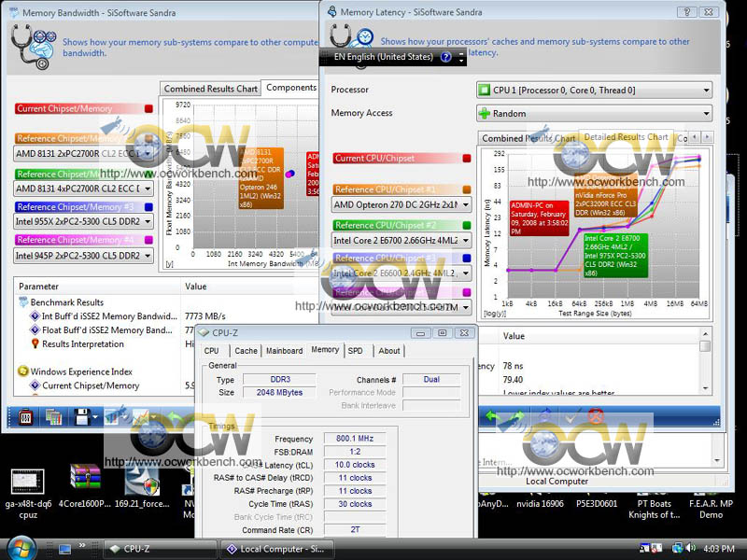Toggle Reference CPU/Chipset #1 orange indicator
The width and height of the screenshot is (747, 560).
(x=466, y=189)
